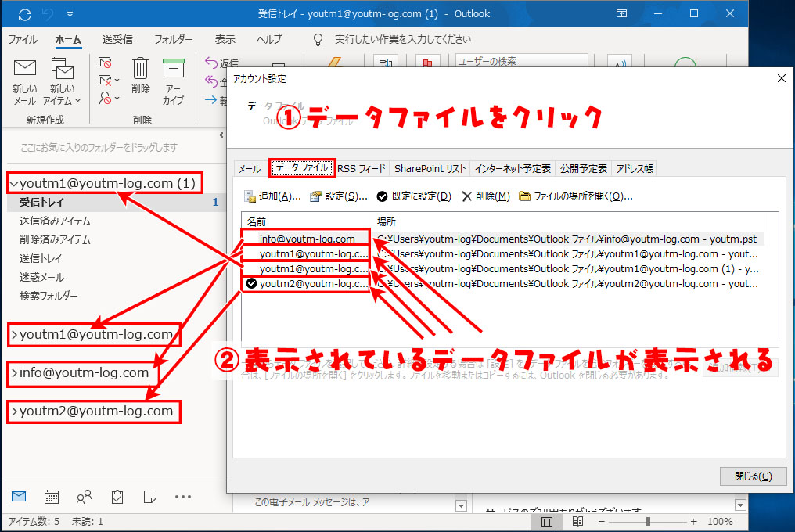Viewport: 795px width, 532px height.
Task: Create a new mail with 新しいメール
Action: pos(24,81)
